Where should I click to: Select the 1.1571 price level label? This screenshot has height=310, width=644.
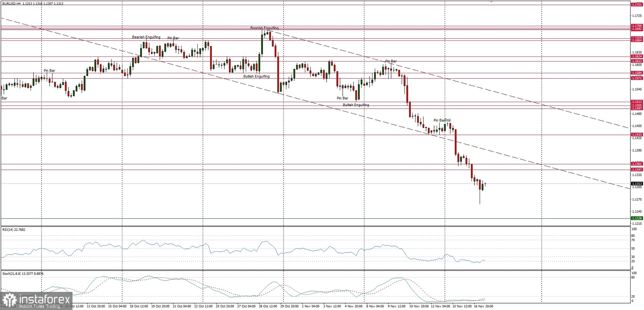(637, 78)
